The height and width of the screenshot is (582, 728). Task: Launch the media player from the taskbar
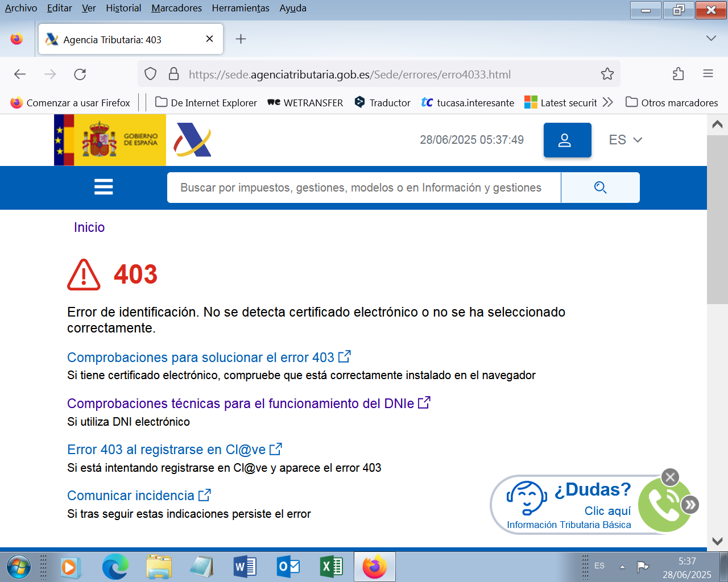(71, 567)
